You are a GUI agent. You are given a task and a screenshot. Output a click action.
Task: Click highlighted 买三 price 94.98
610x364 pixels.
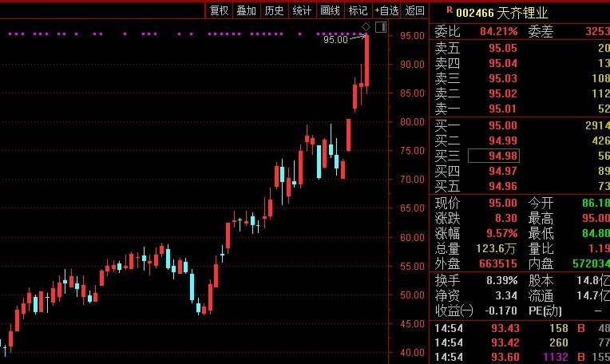point(493,156)
